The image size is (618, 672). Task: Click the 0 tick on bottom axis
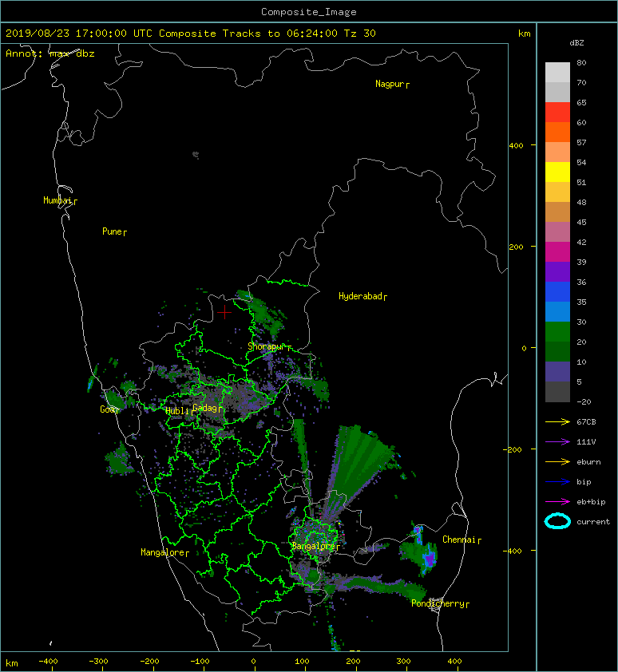point(253,662)
